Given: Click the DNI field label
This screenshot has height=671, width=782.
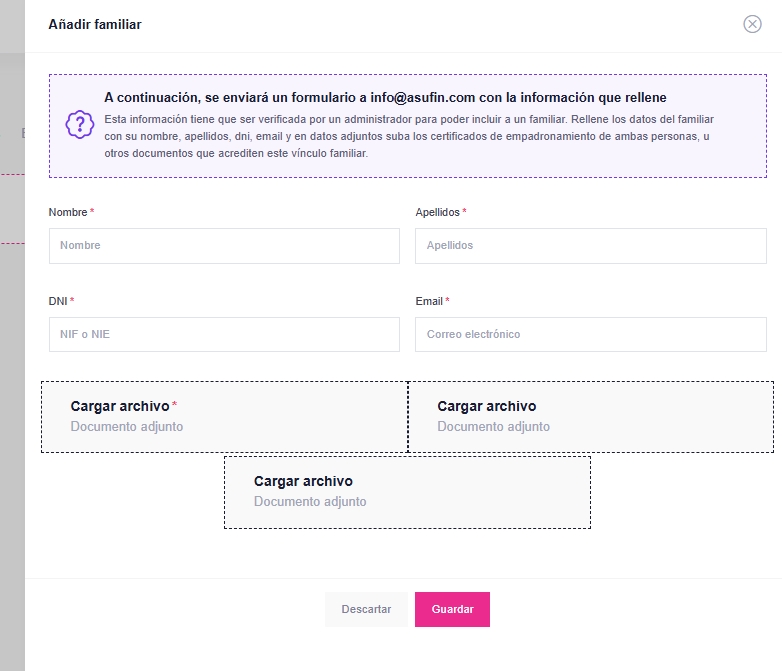Looking at the screenshot, I should pos(58,301).
